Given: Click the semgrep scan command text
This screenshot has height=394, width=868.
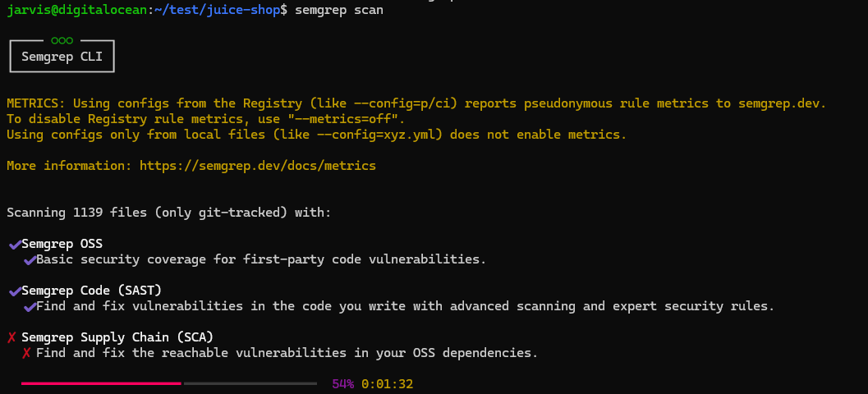Looking at the screenshot, I should click(339, 11).
